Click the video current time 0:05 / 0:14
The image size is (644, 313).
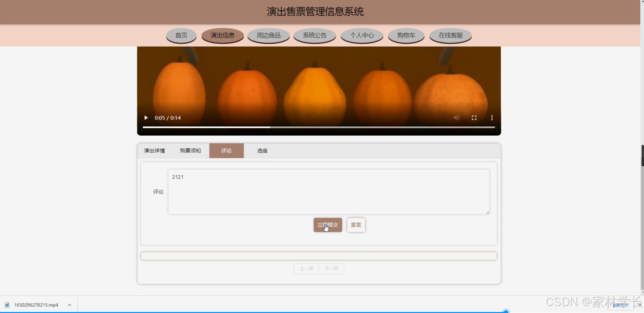pyautogui.click(x=168, y=118)
